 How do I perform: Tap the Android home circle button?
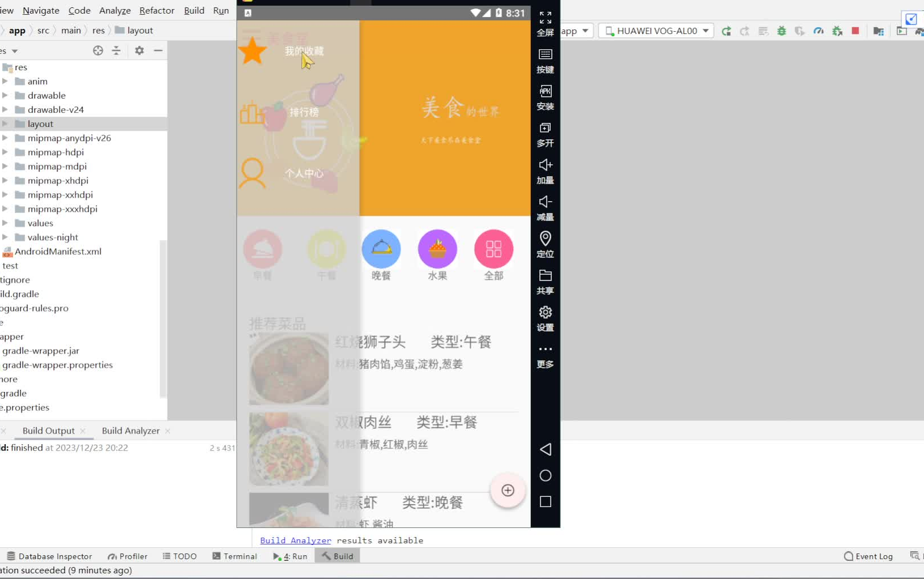546,475
